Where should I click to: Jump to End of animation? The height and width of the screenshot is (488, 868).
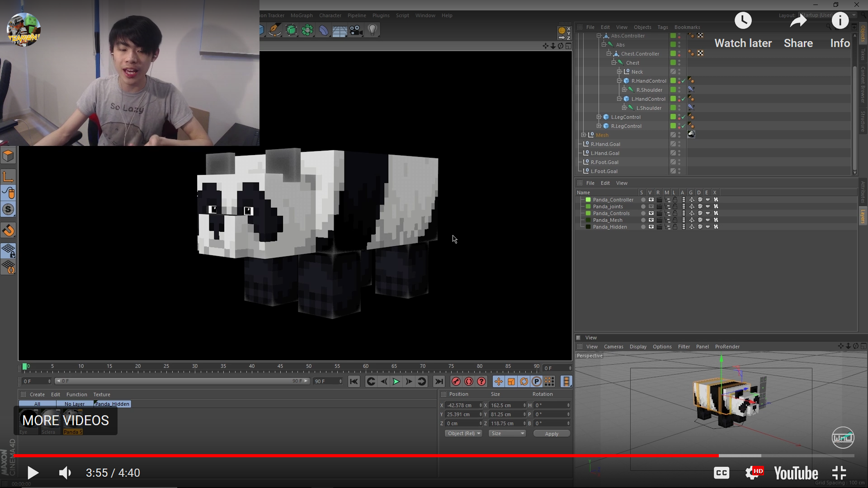coord(439,382)
